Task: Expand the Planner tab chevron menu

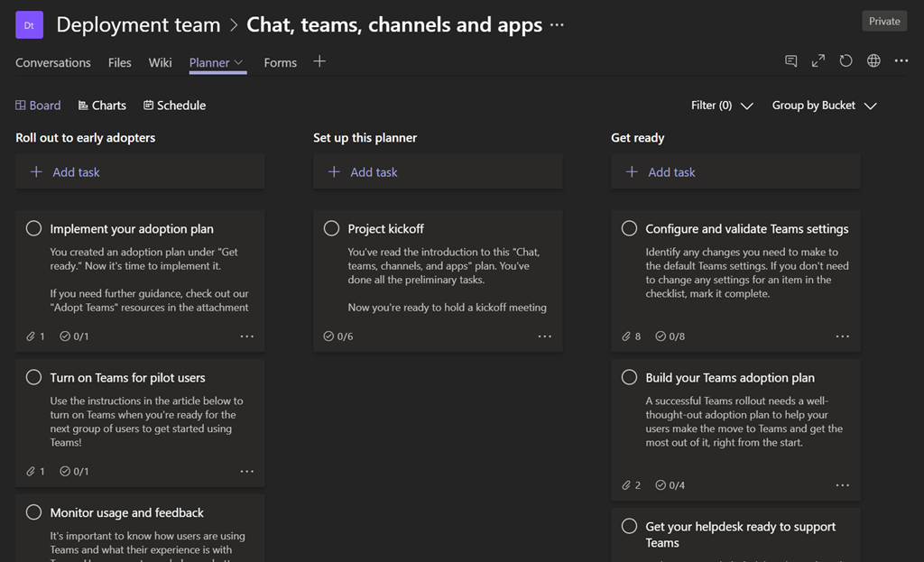Action: coord(239,63)
